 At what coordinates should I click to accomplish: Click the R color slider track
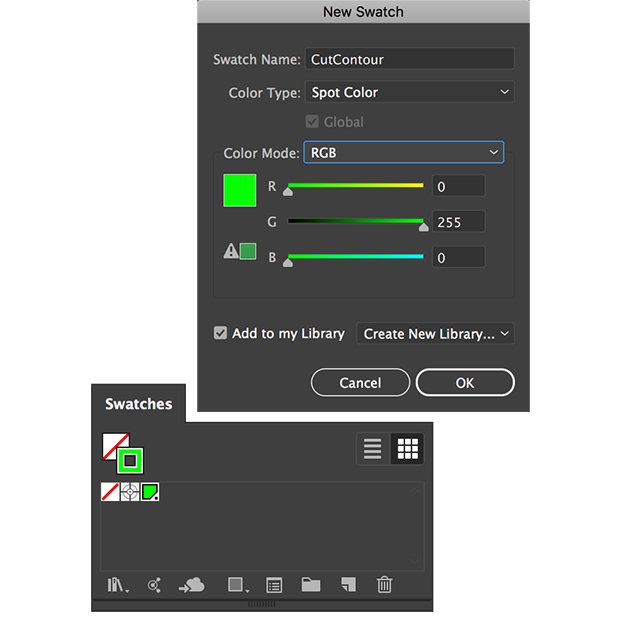(356, 185)
